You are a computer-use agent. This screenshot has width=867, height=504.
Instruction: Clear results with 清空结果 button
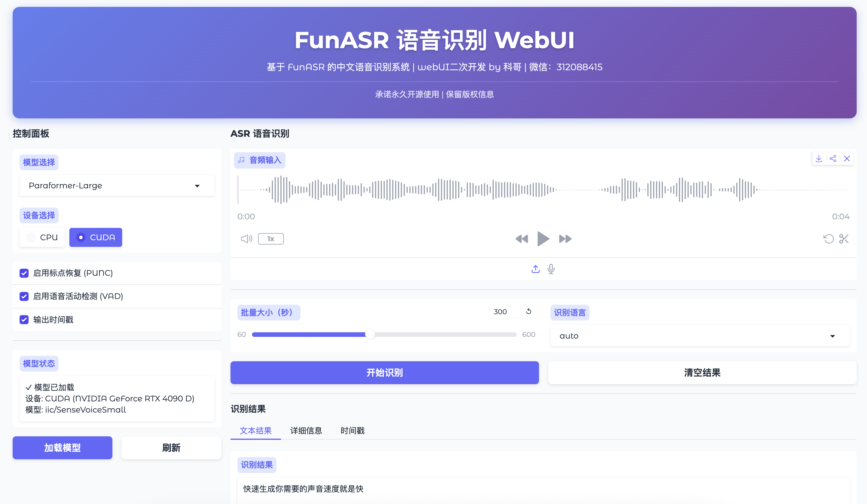[x=702, y=372]
